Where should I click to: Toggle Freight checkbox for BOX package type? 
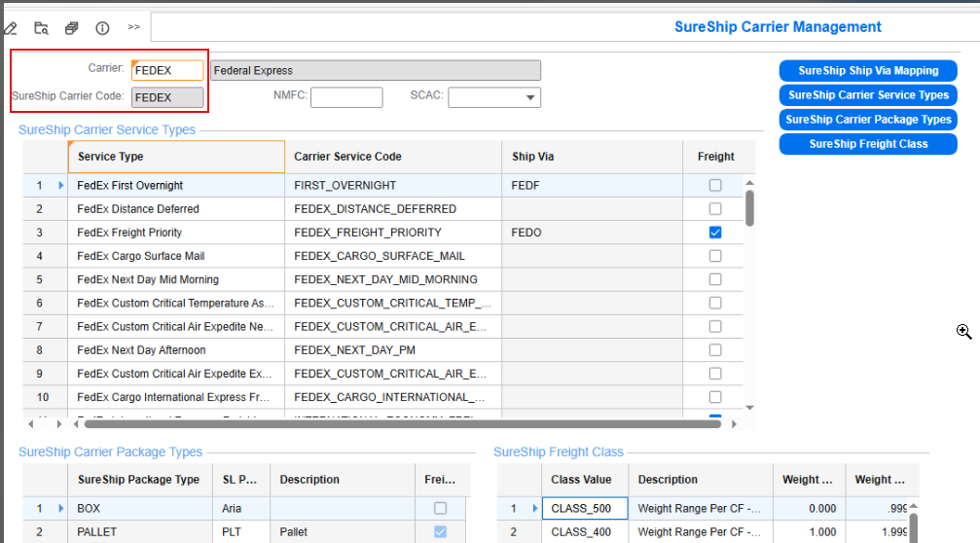click(x=441, y=508)
